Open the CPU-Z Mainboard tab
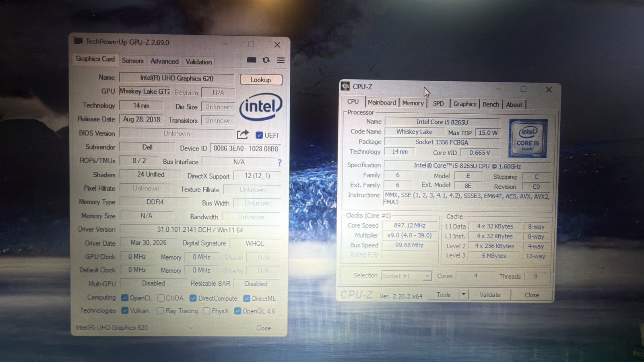Screen dimensions: 644x362 point(382,103)
